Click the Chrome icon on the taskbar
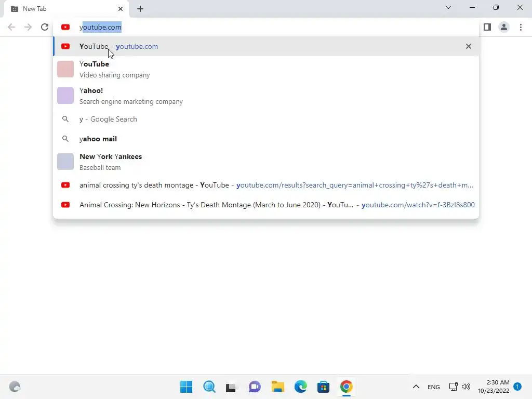 point(346,387)
